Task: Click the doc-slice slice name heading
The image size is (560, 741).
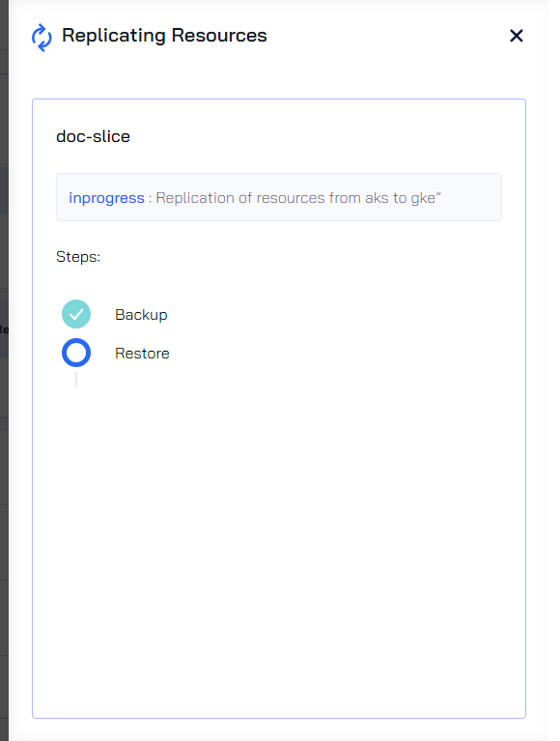Action: coord(93,136)
